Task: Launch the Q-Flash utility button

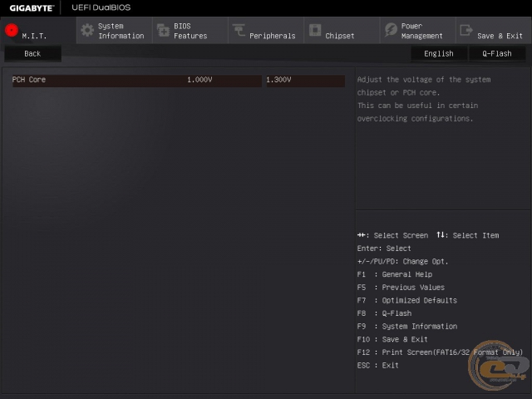Action: [x=497, y=53]
